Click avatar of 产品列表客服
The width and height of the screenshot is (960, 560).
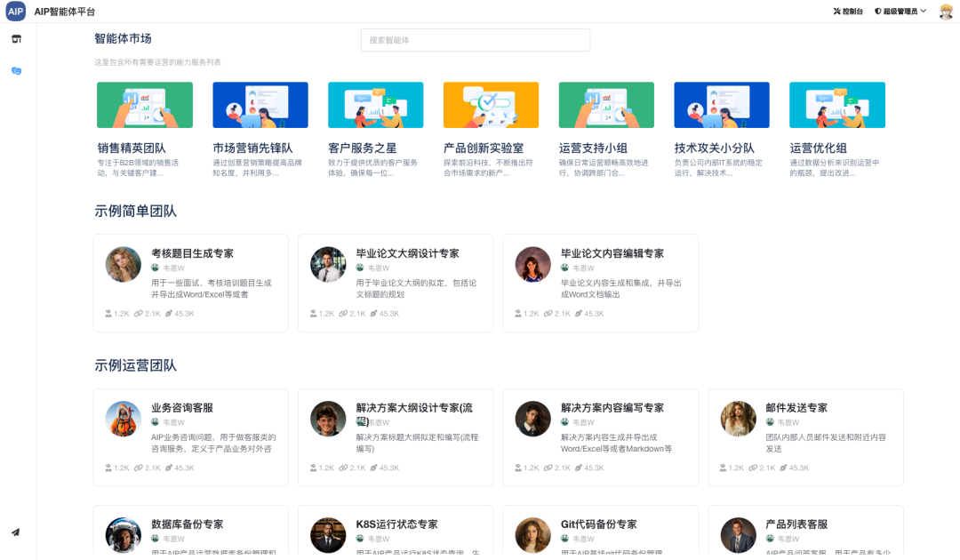738,535
